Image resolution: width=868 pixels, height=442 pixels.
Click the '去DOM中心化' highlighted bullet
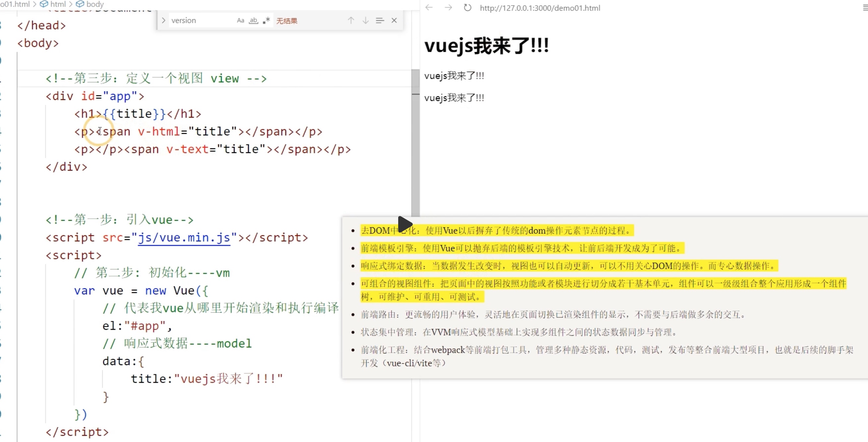point(497,231)
